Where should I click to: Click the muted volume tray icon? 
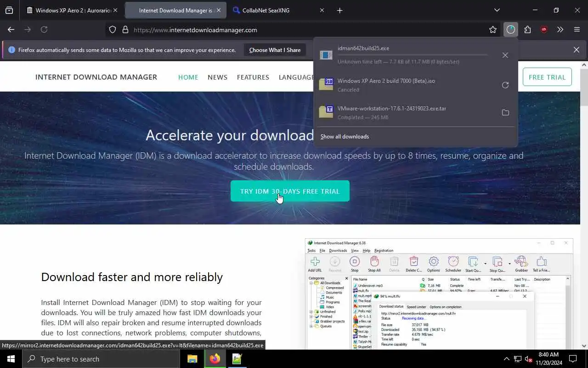tap(529, 359)
